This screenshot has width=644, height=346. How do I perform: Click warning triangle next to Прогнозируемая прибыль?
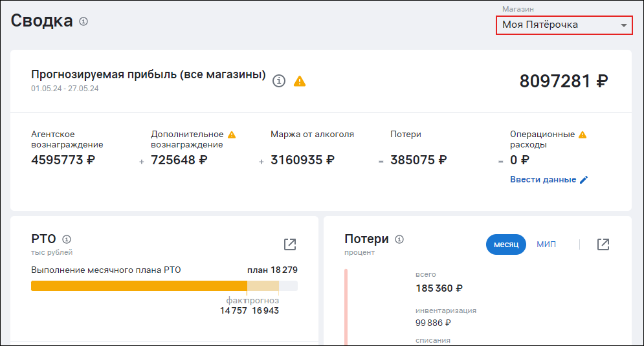300,81
